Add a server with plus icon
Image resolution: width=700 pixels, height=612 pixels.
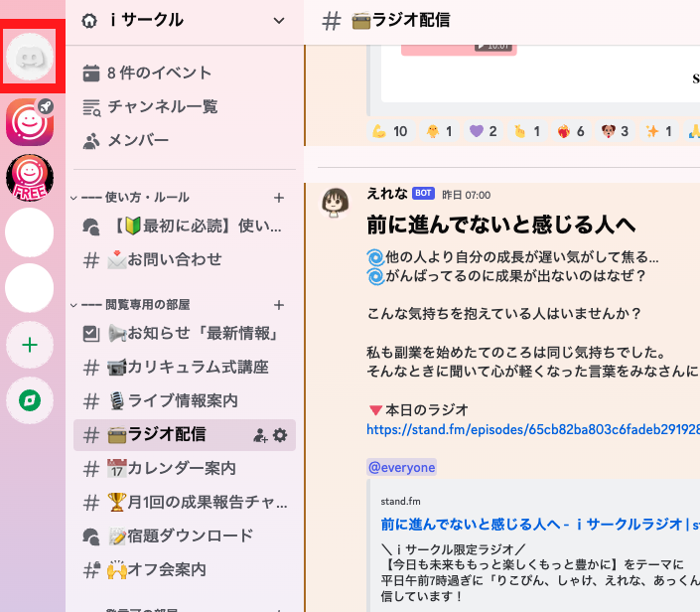pyautogui.click(x=30, y=345)
